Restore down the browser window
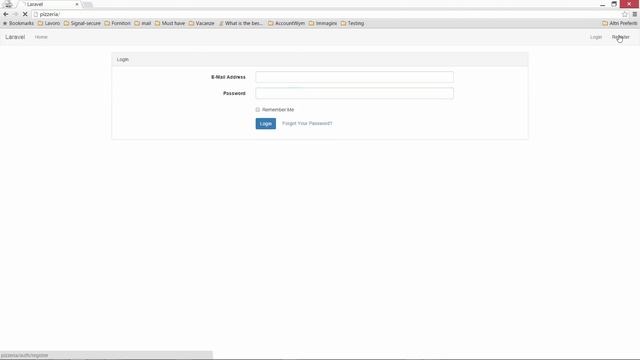This screenshot has width=640, height=360. point(614,4)
